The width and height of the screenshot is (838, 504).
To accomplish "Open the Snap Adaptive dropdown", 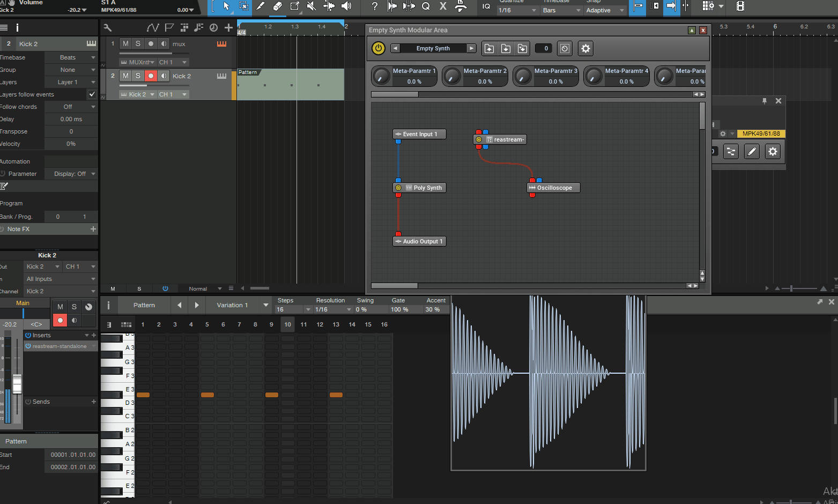I will 605,10.
